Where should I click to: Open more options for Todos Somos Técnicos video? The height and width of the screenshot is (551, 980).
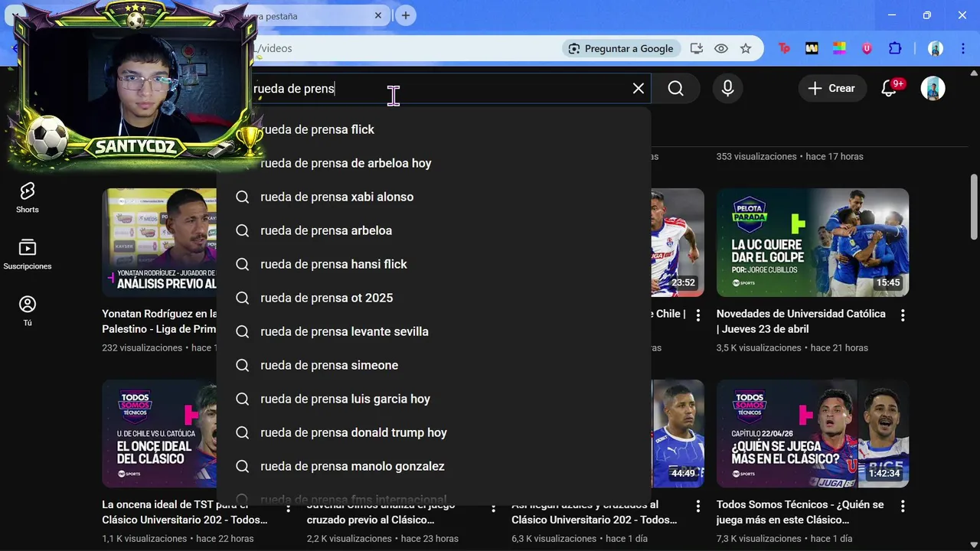(903, 507)
